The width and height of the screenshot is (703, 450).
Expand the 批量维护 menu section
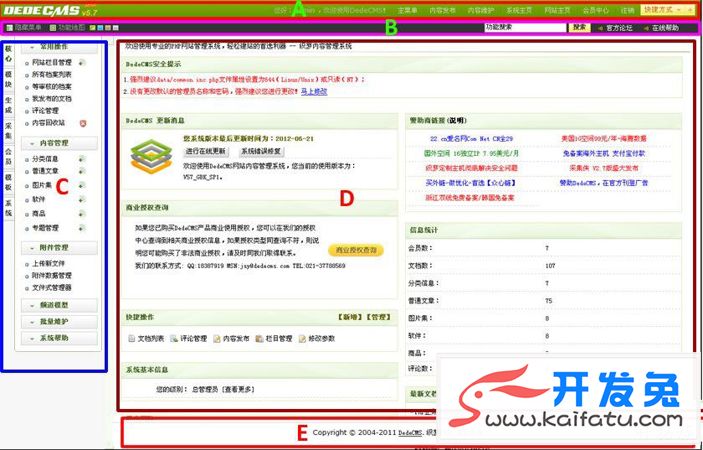click(x=59, y=322)
